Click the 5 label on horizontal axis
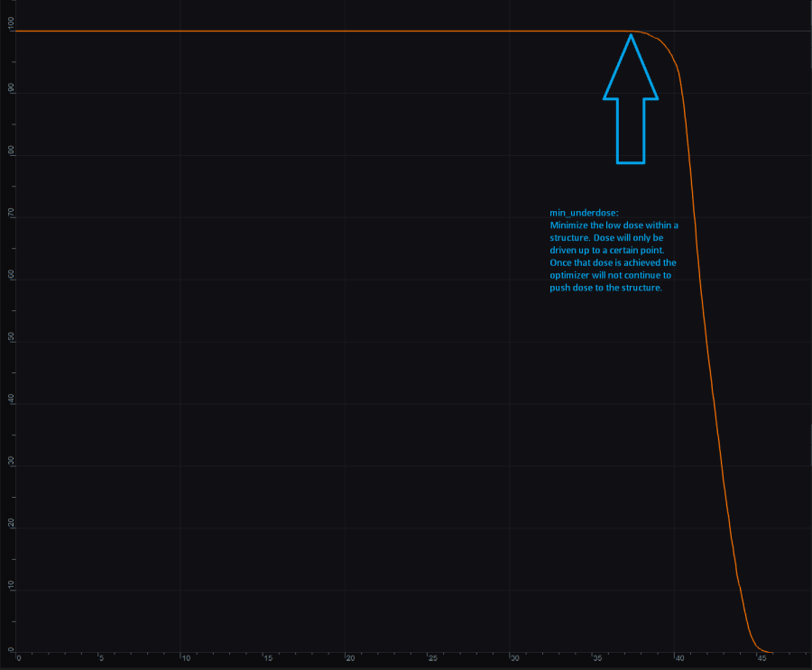This screenshot has width=812, height=670. click(101, 658)
